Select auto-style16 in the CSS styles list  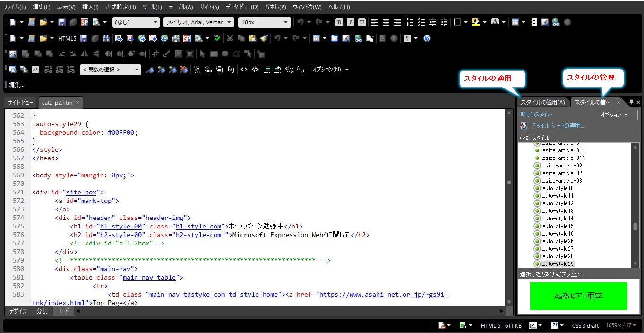point(558,234)
